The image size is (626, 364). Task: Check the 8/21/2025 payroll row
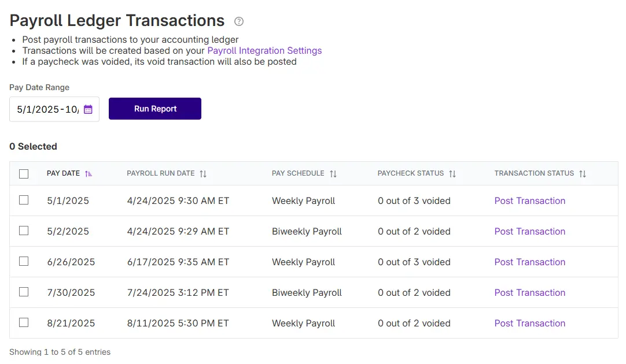point(24,322)
